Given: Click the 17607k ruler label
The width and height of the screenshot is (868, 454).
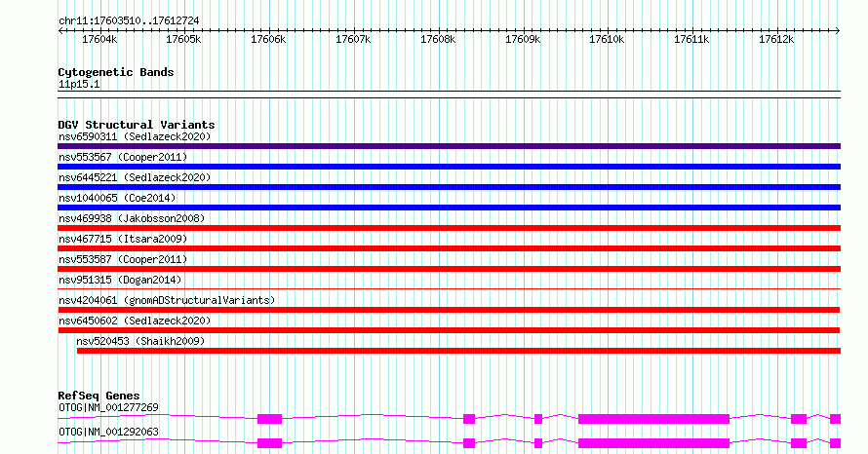Looking at the screenshot, I should pos(353,40).
